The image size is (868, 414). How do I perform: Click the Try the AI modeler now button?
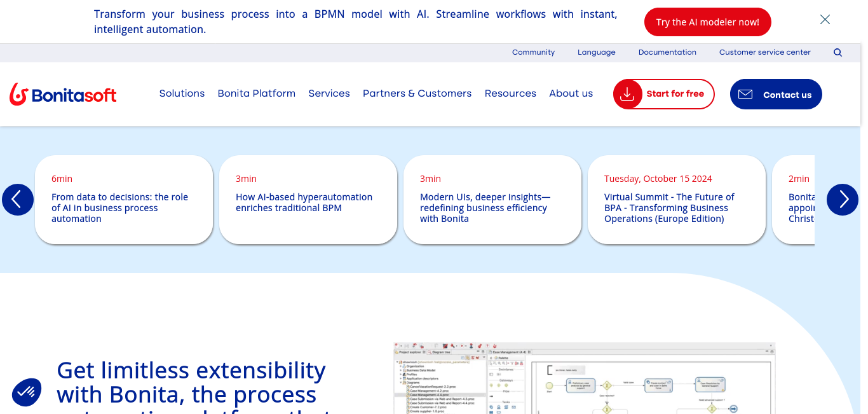click(x=707, y=22)
